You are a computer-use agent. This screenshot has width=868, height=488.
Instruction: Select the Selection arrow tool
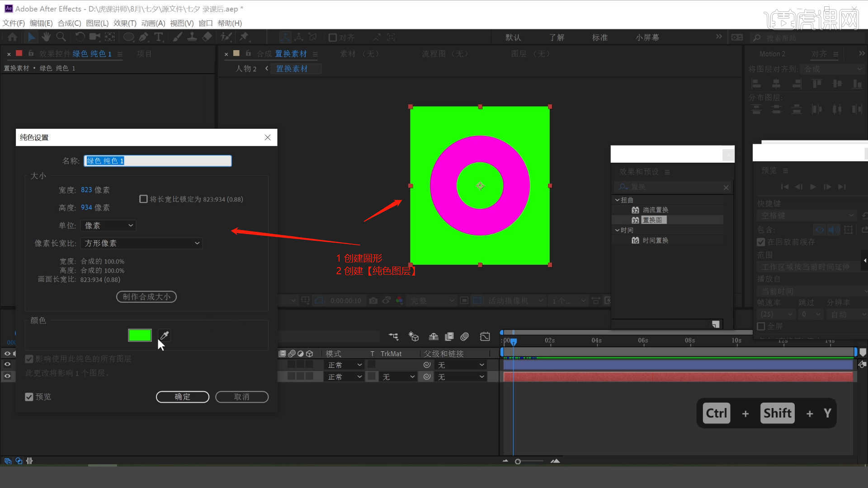pos(31,37)
